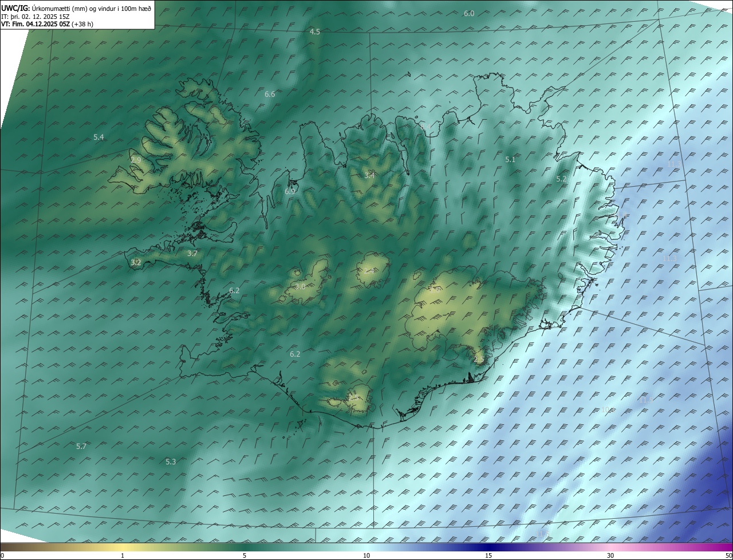
Task: Click the 50 tick label on the color scale
Action: [729, 556]
